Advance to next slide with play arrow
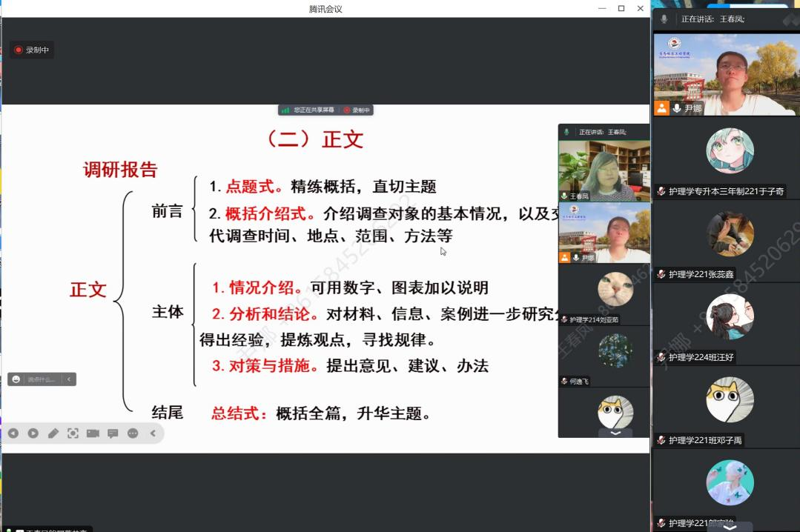Image resolution: width=800 pixels, height=532 pixels. 33,433
